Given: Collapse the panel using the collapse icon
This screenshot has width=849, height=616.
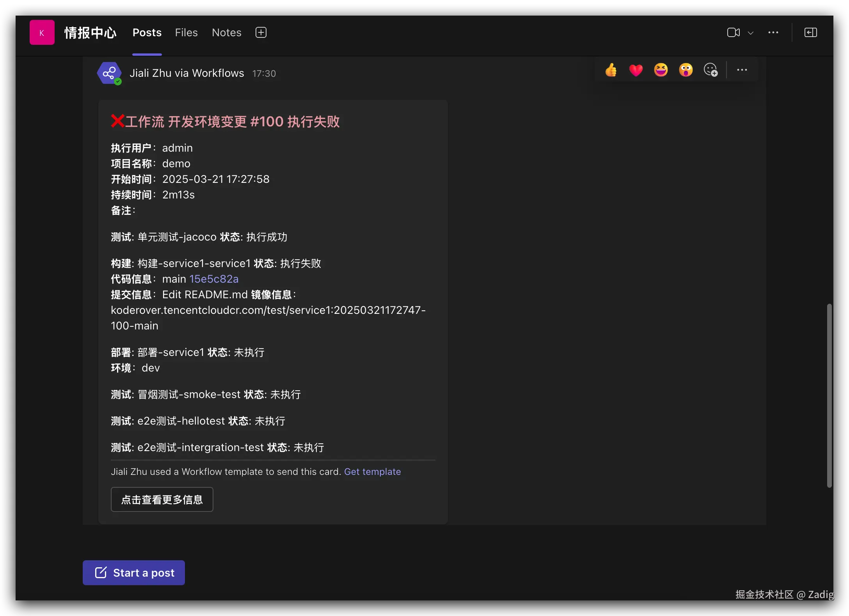Looking at the screenshot, I should click(810, 32).
